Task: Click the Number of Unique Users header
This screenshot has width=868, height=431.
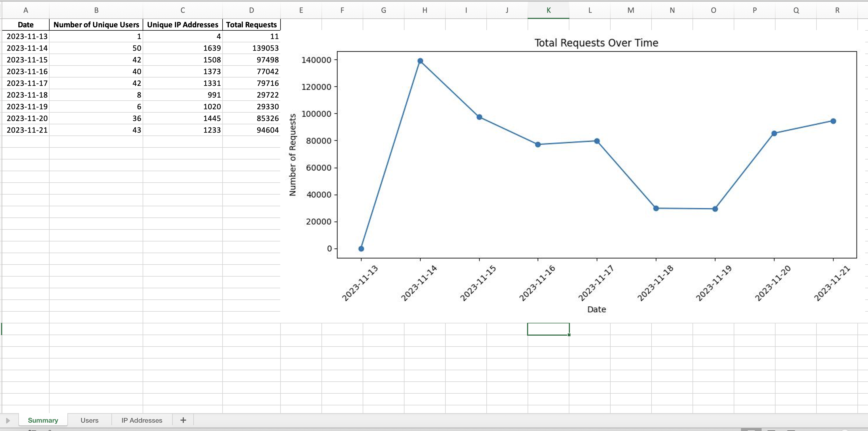Action: pos(96,24)
